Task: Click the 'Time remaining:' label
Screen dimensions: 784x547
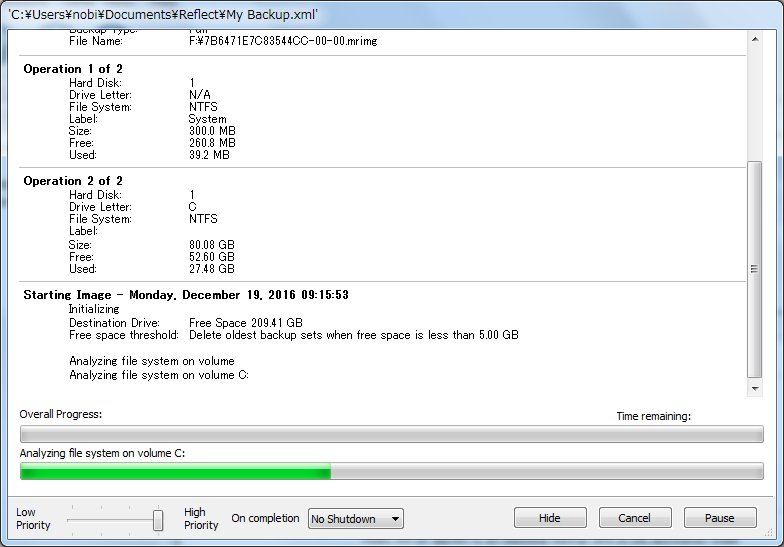Action: pos(654,416)
